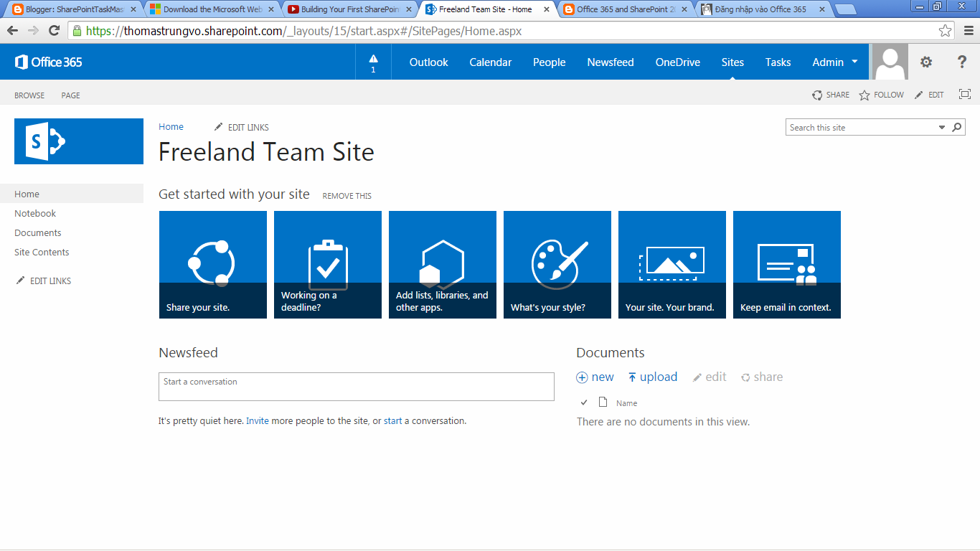Open the user profile picture

(x=890, y=62)
